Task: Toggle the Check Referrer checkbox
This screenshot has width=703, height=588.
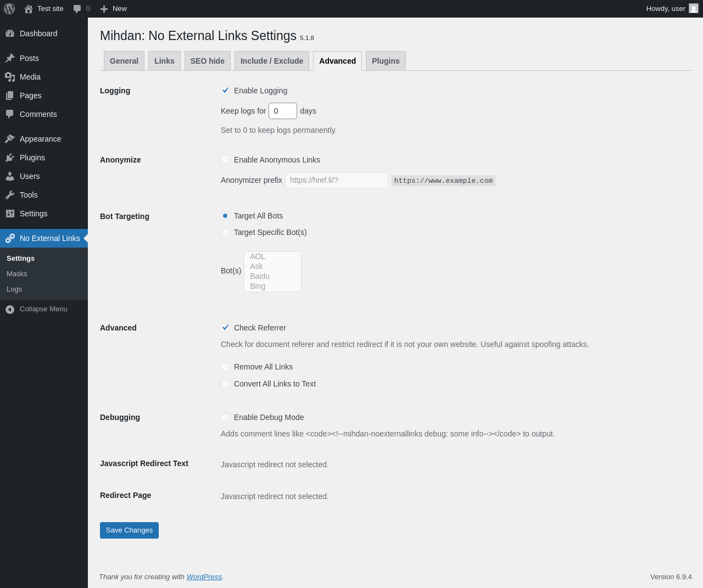Action: pos(225,328)
